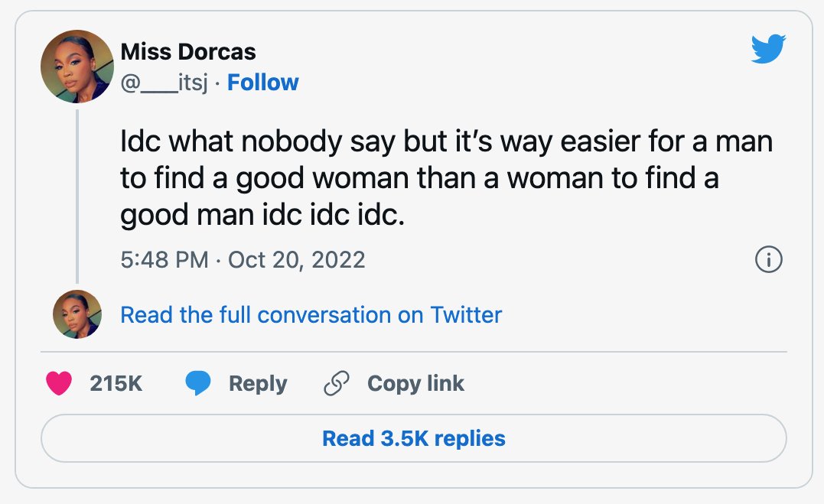Follow the @___itsj account
This screenshot has height=504, width=824.
[x=262, y=83]
